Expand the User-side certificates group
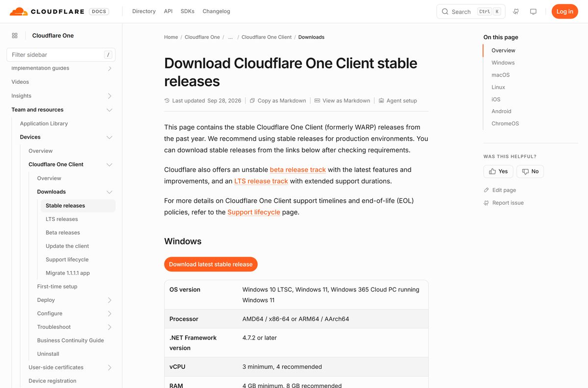The image size is (588, 388). coord(110,367)
